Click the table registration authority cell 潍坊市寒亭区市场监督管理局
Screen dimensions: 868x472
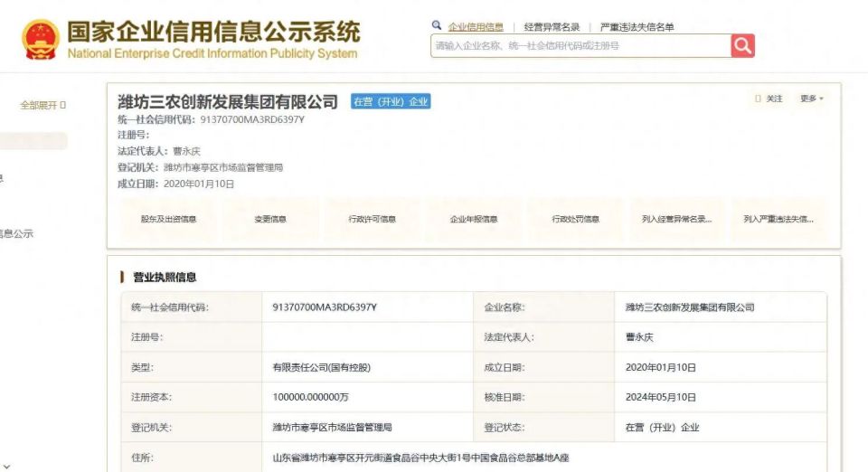coord(332,427)
